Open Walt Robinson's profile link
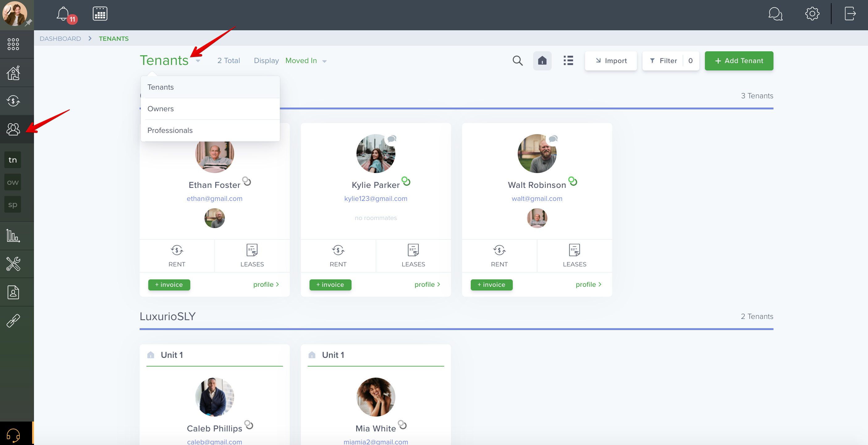Viewport: 868px width, 445px height. pyautogui.click(x=589, y=285)
